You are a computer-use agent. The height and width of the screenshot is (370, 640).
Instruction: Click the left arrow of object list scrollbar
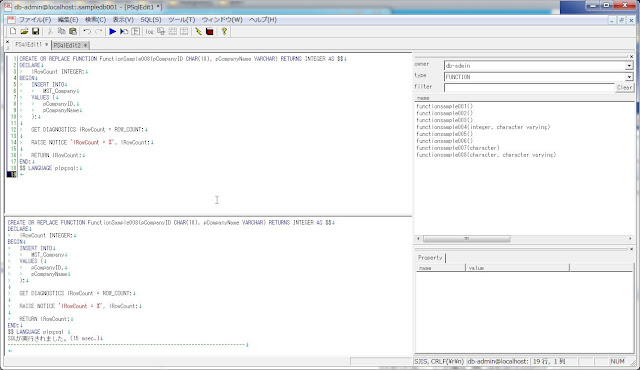tap(418, 239)
